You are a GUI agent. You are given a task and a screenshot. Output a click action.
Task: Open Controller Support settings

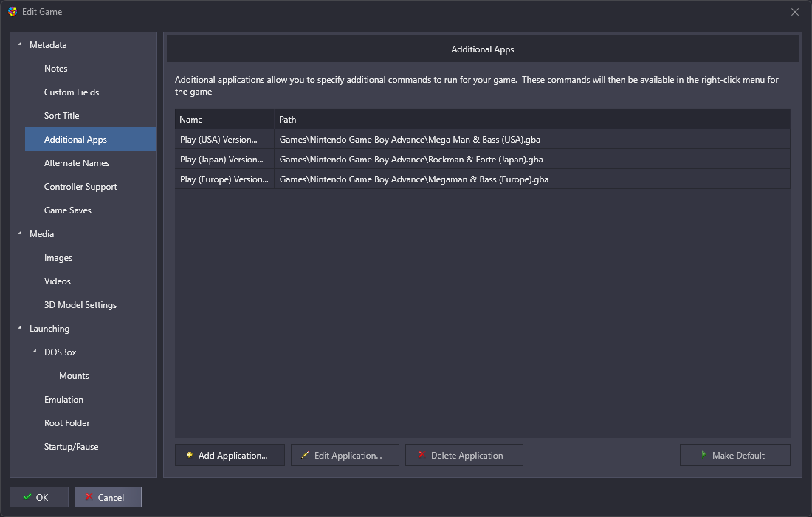tap(80, 187)
